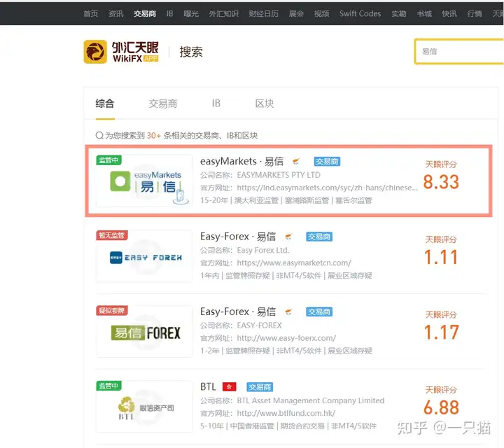Viewport: 504px width, 448px height.
Task: Open Swift Codes in top navigation
Action: (x=360, y=13)
